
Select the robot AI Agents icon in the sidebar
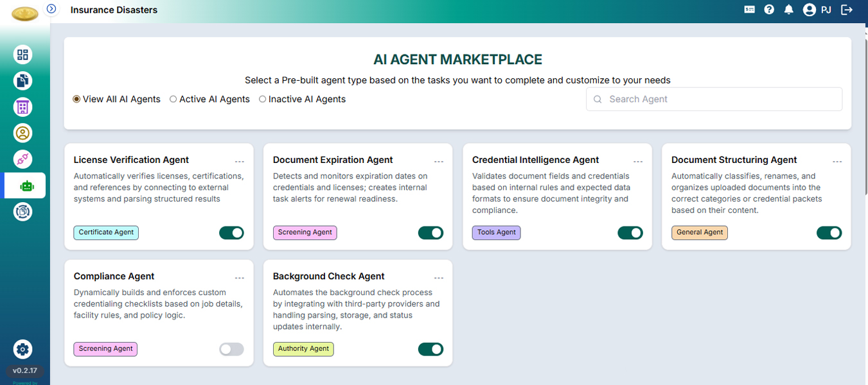click(x=22, y=185)
